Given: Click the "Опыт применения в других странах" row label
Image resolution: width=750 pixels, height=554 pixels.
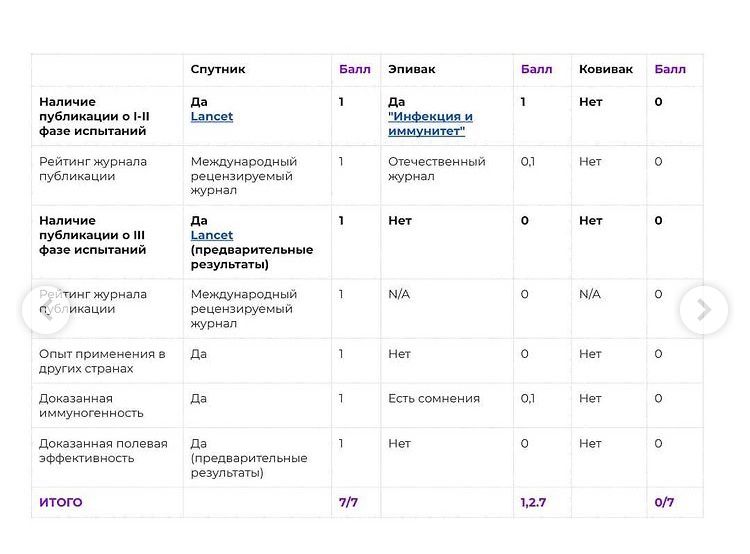Looking at the screenshot, I should [102, 361].
